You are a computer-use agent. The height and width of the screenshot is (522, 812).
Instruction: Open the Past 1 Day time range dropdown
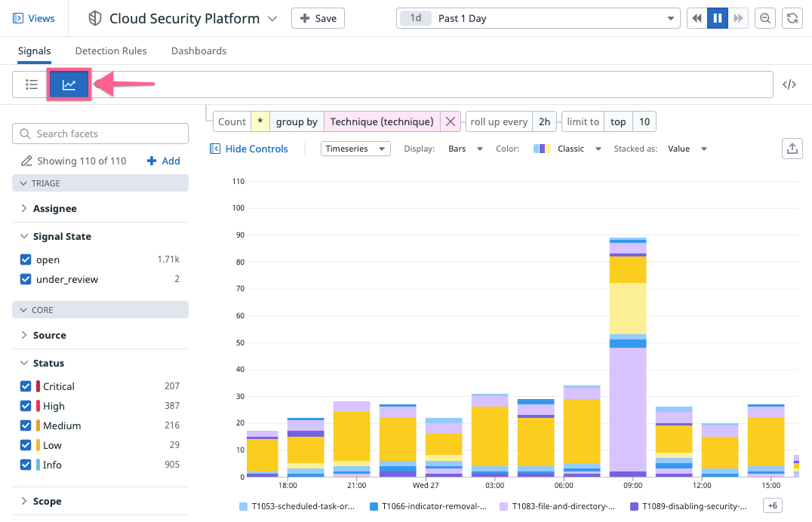(x=538, y=18)
